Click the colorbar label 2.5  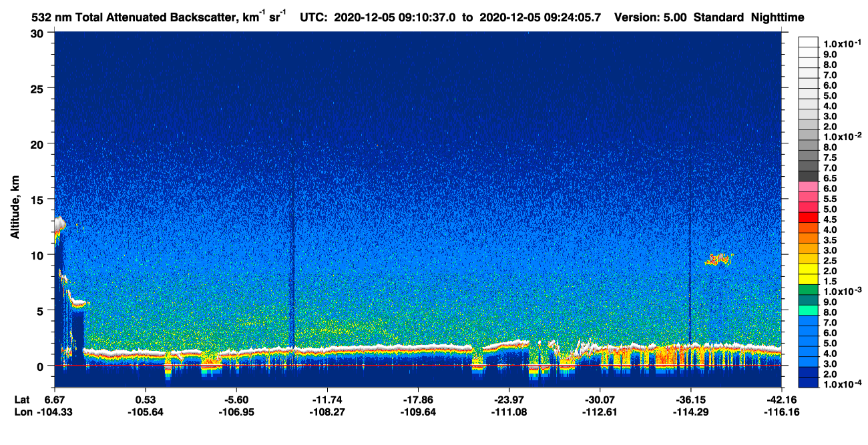pos(829,260)
